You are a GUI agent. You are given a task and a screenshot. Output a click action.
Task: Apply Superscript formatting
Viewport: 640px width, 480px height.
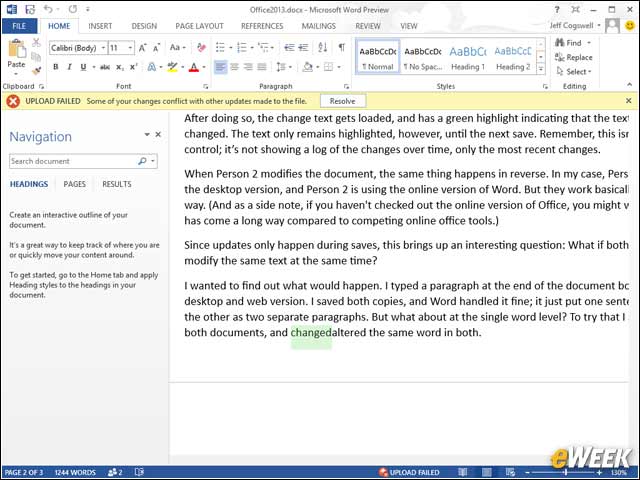(x=133, y=67)
